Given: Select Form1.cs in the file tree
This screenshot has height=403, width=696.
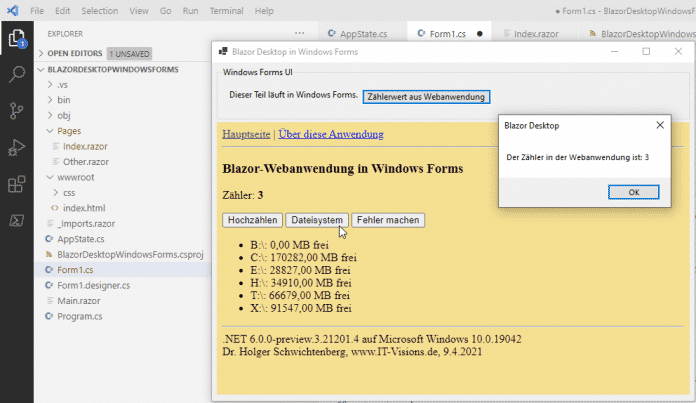Looking at the screenshot, I should [x=75, y=270].
